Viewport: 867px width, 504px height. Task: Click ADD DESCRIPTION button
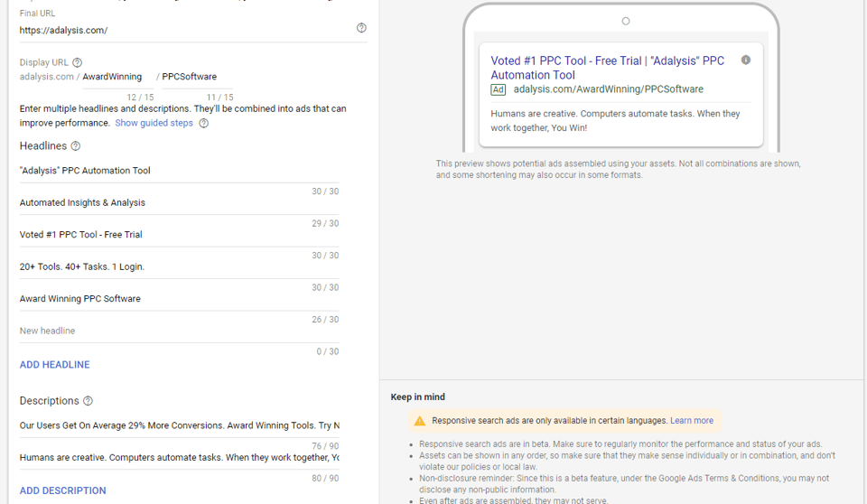coord(63,490)
